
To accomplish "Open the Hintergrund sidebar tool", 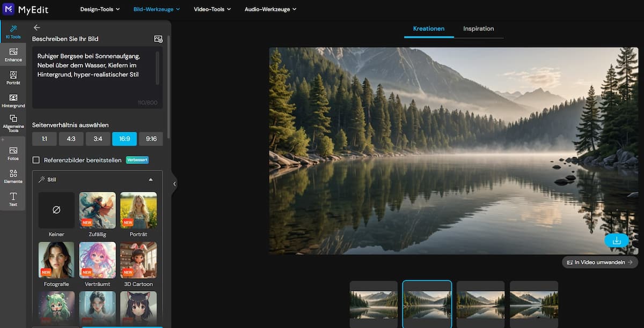I will (x=13, y=101).
